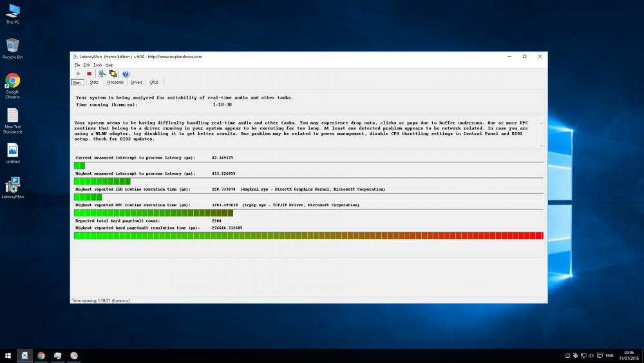Screen dimensions: 644x363
Task: Click the square icon at the system tray start
Action: (567, 356)
